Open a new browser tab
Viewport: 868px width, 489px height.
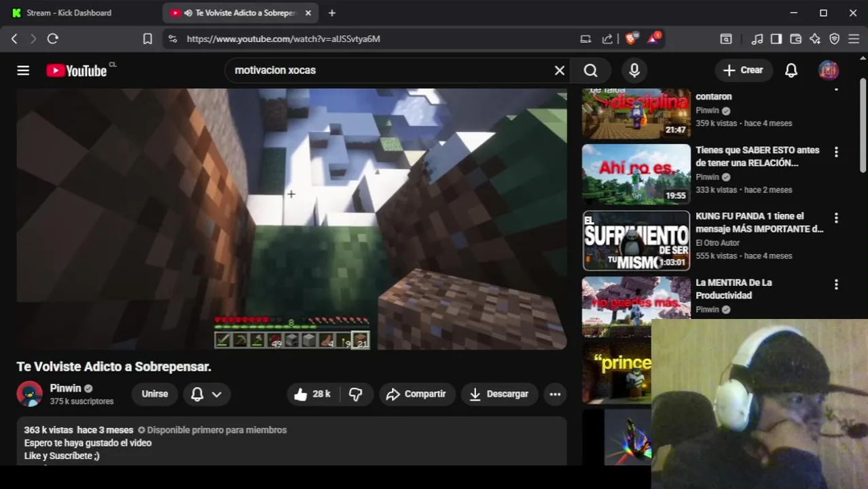(331, 13)
